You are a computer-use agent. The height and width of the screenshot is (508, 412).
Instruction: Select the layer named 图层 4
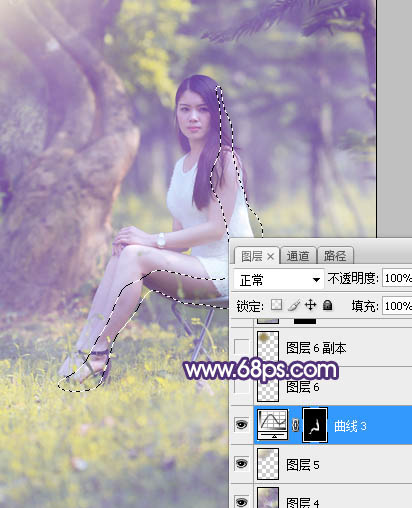[303, 502]
